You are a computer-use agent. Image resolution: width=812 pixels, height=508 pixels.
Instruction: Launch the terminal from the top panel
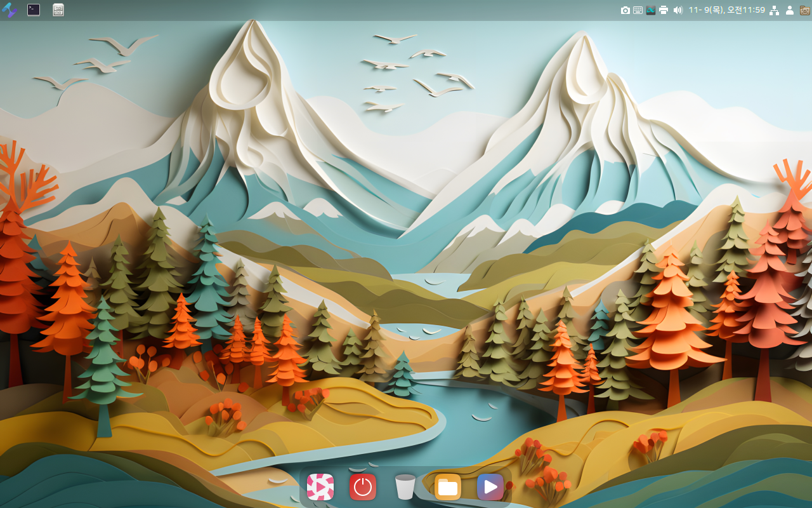(x=34, y=10)
